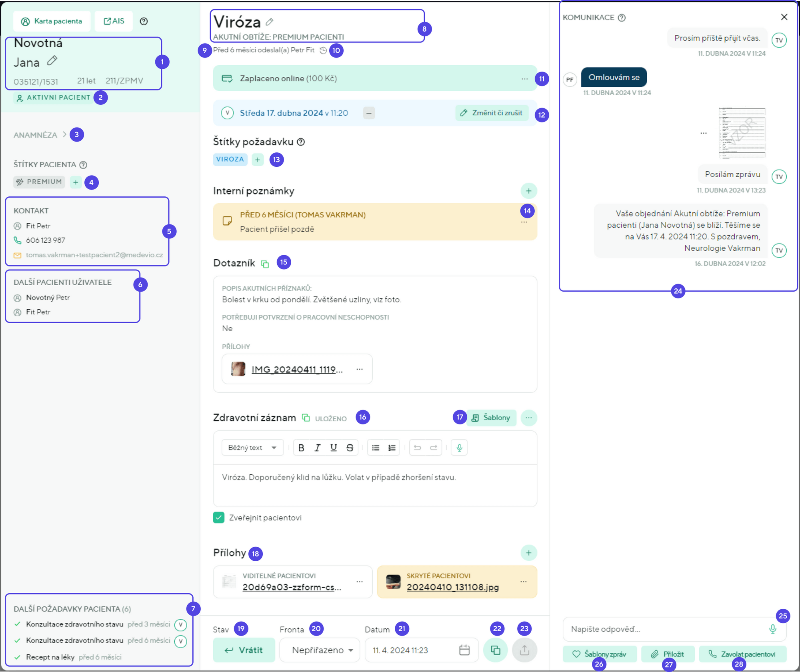Click the Změnit či zrušit button
The image size is (800, 672).
492,113
